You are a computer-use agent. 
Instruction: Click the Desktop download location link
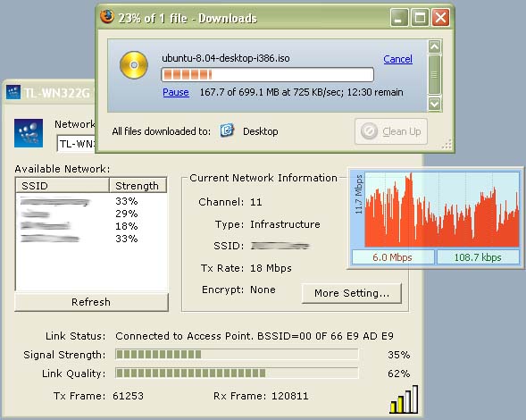coord(260,131)
